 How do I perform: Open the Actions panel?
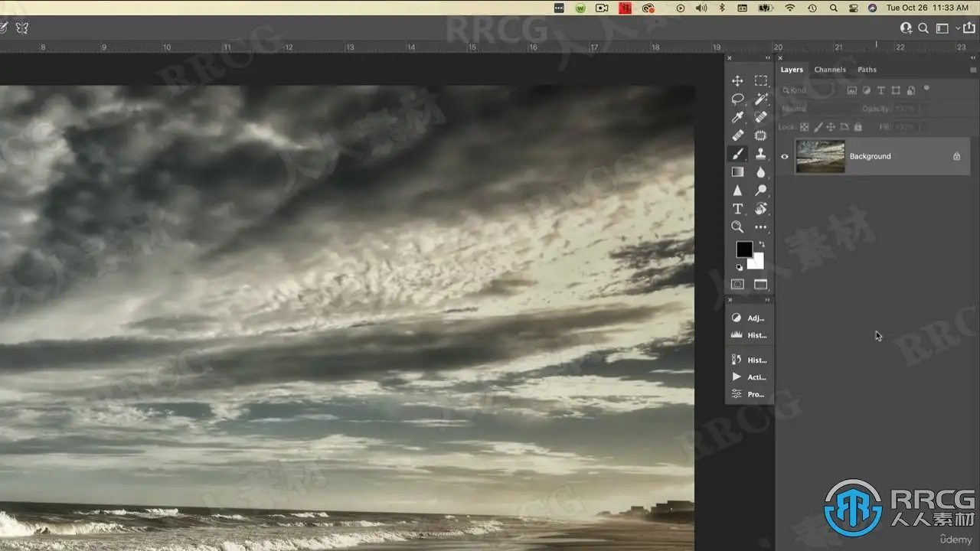(749, 377)
